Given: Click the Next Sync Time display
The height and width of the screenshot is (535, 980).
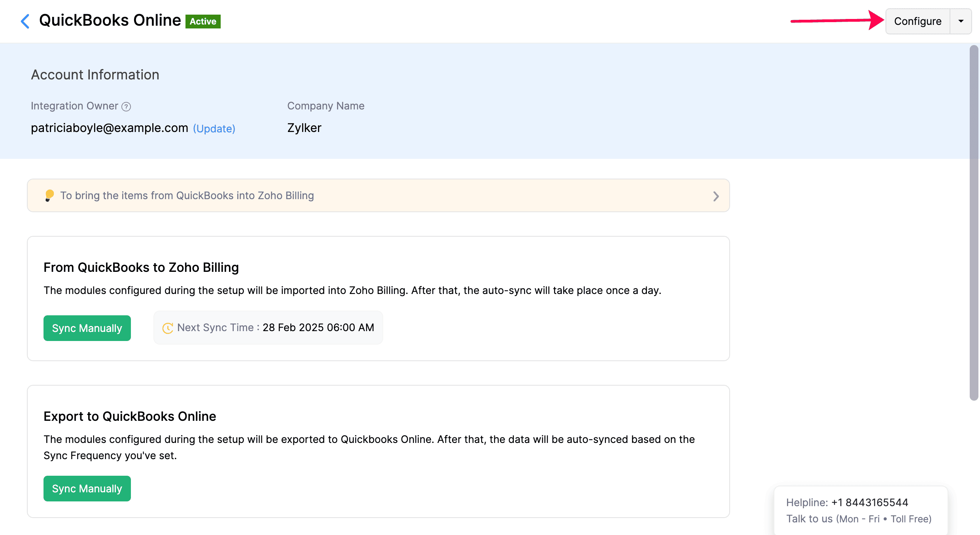Looking at the screenshot, I should pyautogui.click(x=268, y=328).
